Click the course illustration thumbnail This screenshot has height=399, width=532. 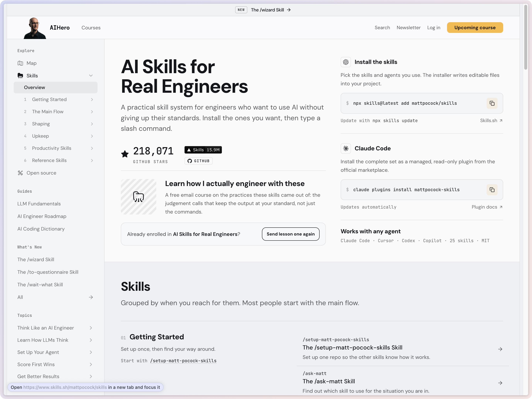(139, 197)
